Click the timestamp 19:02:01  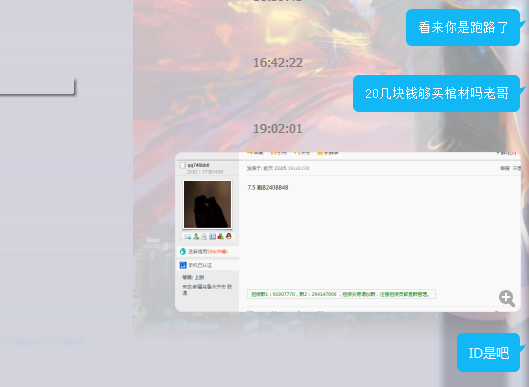pos(278,129)
